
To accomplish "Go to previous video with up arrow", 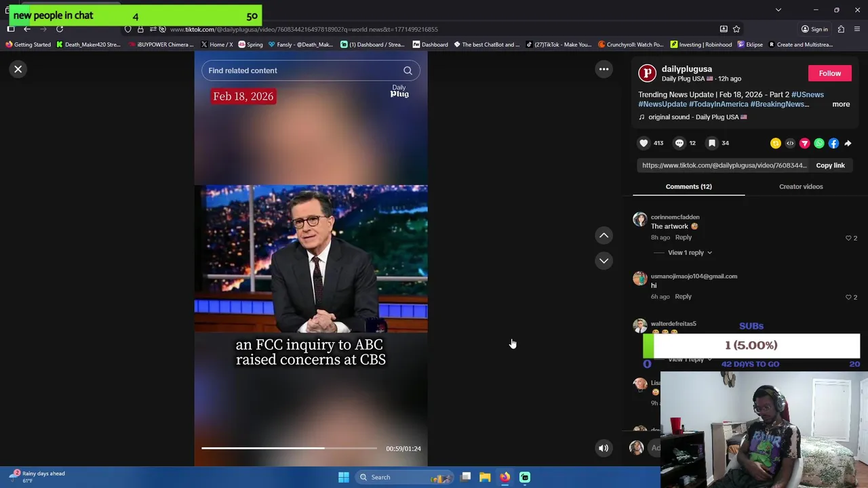I will tap(604, 235).
